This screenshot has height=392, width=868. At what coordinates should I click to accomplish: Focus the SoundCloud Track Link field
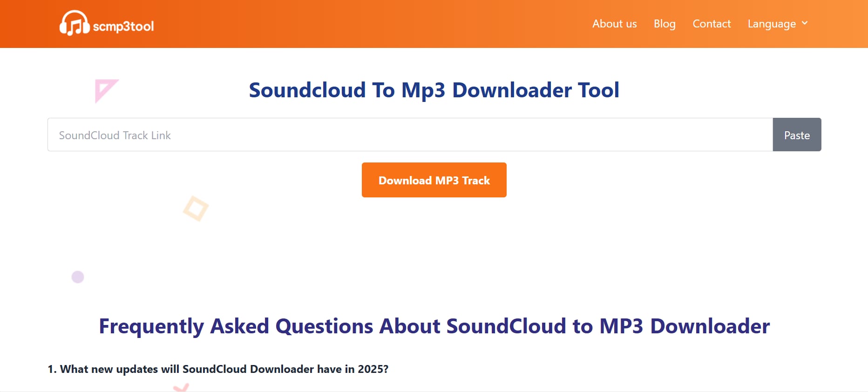pyautogui.click(x=410, y=135)
